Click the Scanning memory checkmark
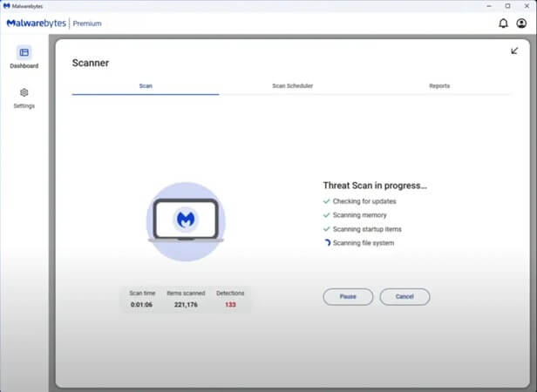Viewport: 537px width, 392px height. coord(326,215)
